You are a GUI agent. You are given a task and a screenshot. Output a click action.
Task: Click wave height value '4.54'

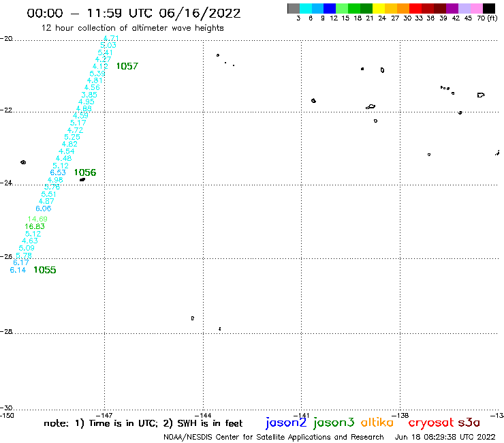67,151
